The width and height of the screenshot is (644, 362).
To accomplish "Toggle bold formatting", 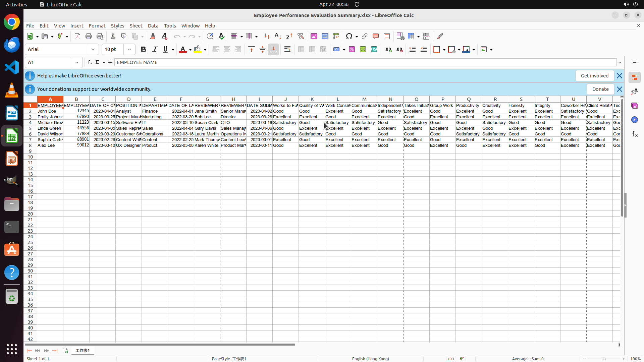I will (144, 50).
